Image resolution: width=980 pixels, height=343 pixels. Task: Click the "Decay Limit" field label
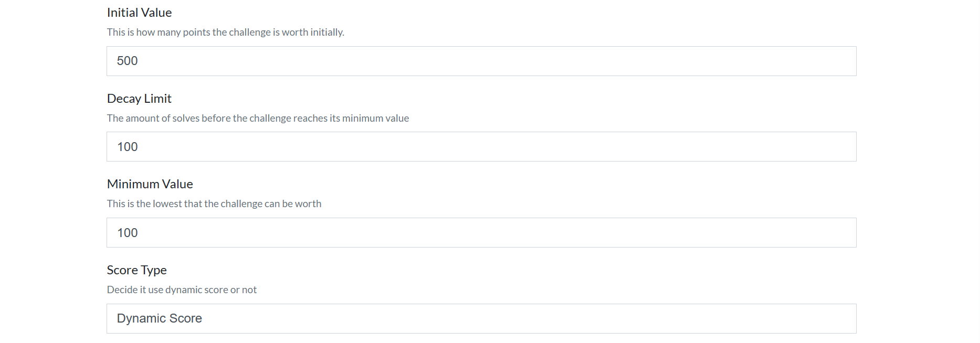139,99
